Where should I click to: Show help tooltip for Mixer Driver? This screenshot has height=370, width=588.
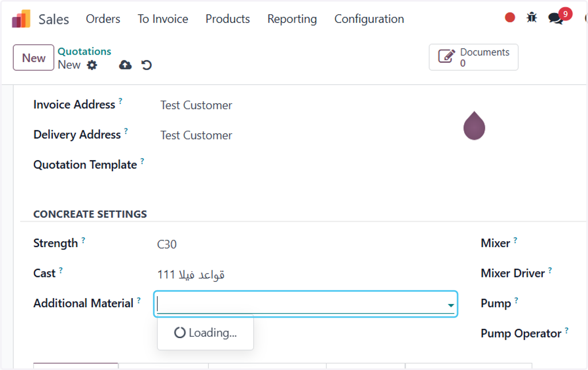550,270
